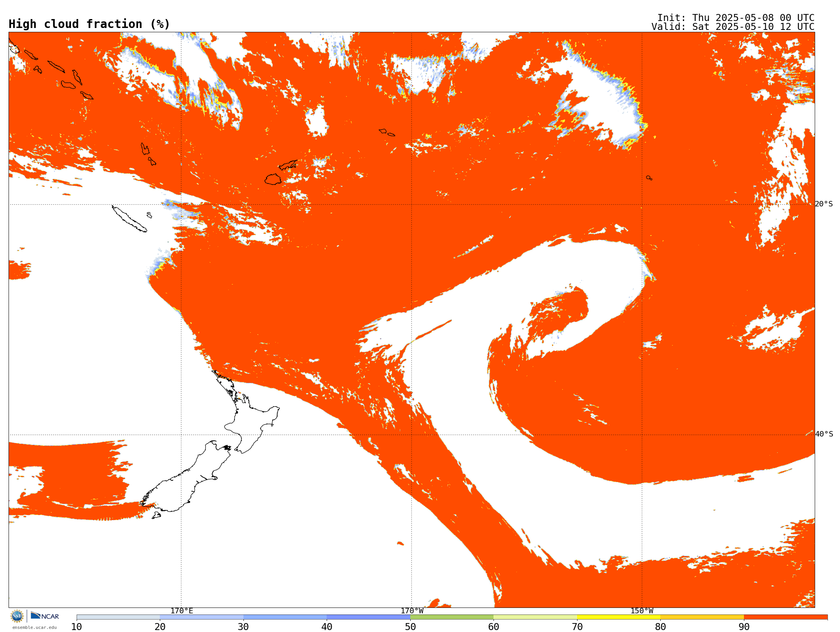Open the ensemble.ucar.edu link text
Viewport: 840px width, 632px height.
34,627
